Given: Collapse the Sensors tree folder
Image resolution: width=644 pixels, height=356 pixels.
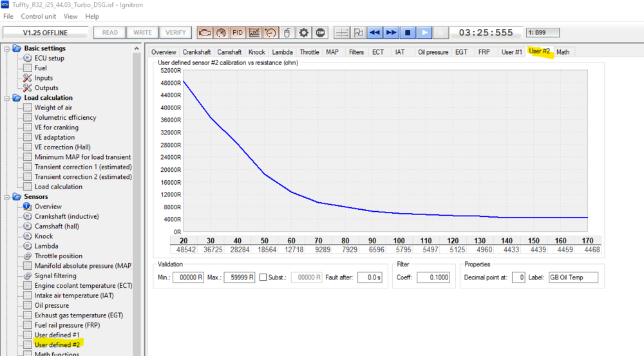Looking at the screenshot, I should click(8, 197).
